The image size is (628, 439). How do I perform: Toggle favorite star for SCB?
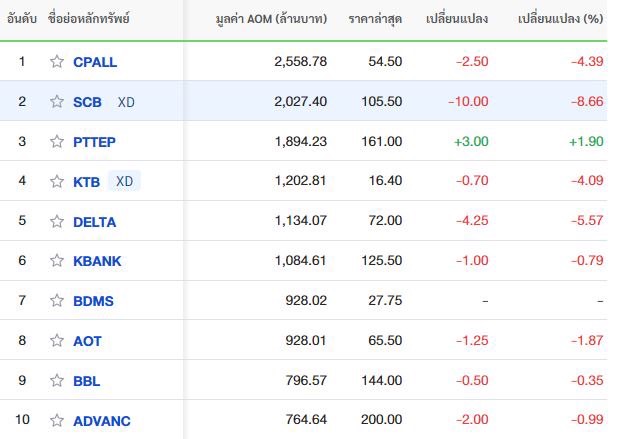click(x=57, y=102)
